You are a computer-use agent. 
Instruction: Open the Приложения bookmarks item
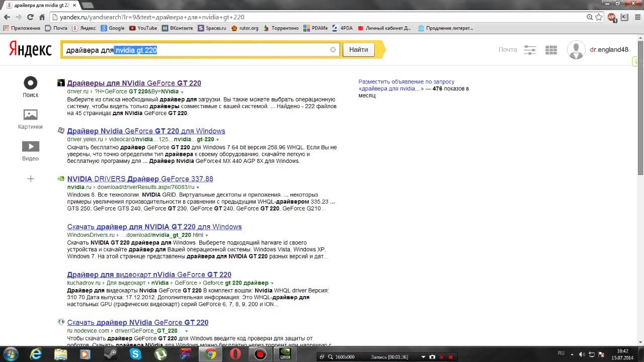point(22,28)
